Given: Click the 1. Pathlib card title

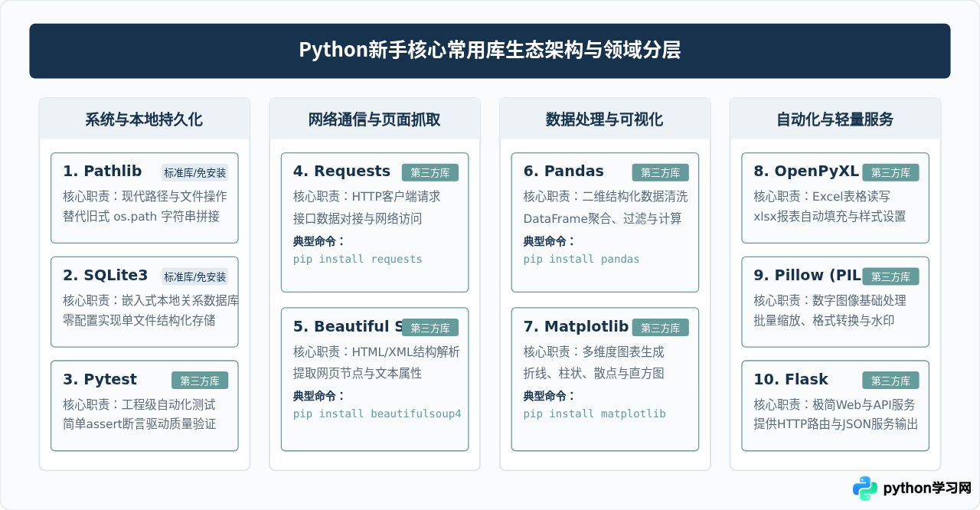Looking at the screenshot, I should (103, 172).
